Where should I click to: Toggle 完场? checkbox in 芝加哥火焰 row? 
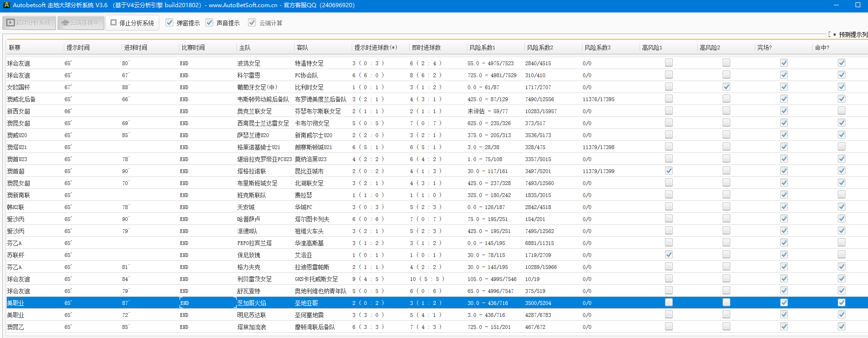coord(784,303)
